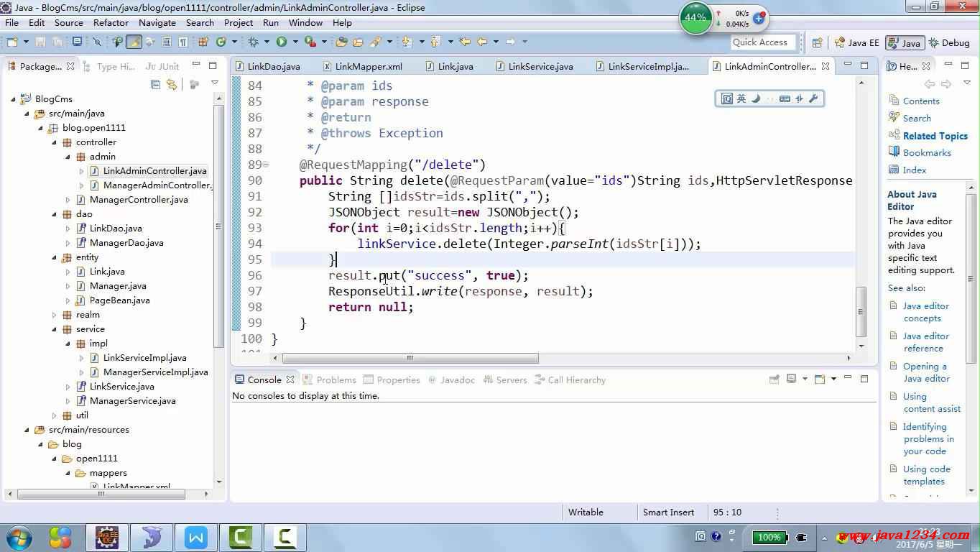This screenshot has width=980, height=552.
Task: Open the Project menu
Action: 239,22
